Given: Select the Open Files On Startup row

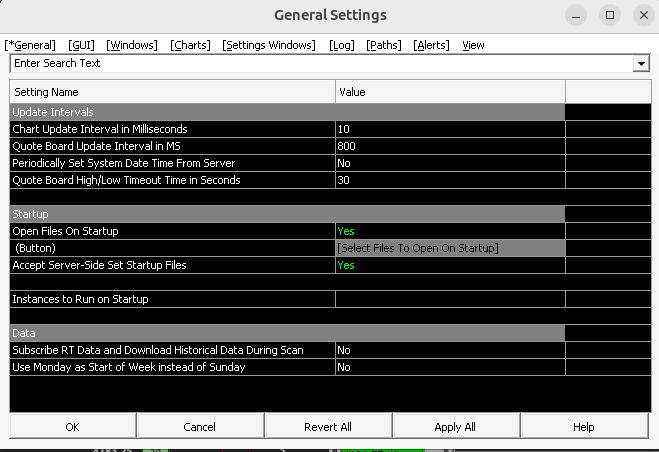Looking at the screenshot, I should click(173, 231).
